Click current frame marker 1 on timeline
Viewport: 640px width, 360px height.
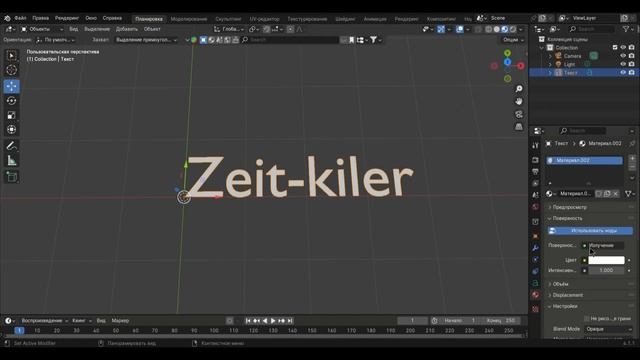[19, 330]
